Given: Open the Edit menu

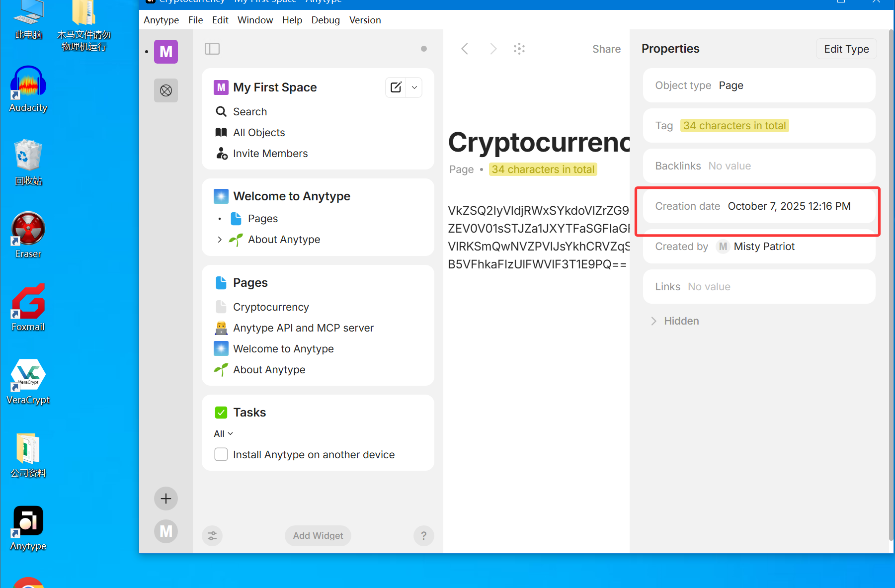Looking at the screenshot, I should [x=220, y=20].
